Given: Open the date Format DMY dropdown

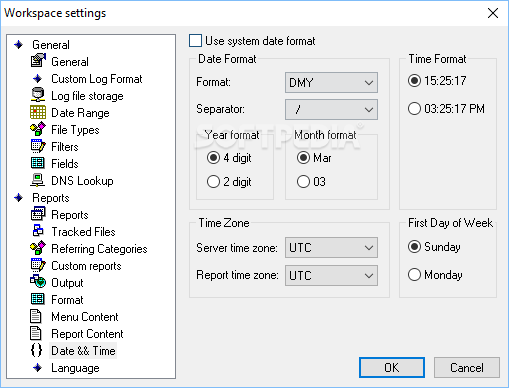Looking at the screenshot, I should point(331,82).
